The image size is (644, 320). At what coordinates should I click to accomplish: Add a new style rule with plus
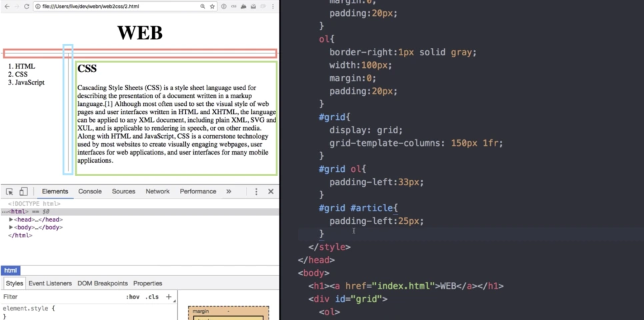coord(169,297)
